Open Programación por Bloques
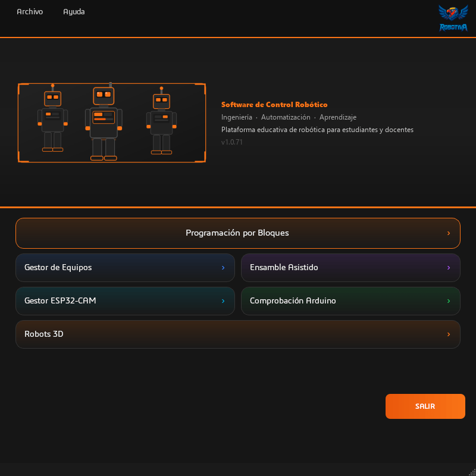The image size is (476, 476). click(x=238, y=233)
